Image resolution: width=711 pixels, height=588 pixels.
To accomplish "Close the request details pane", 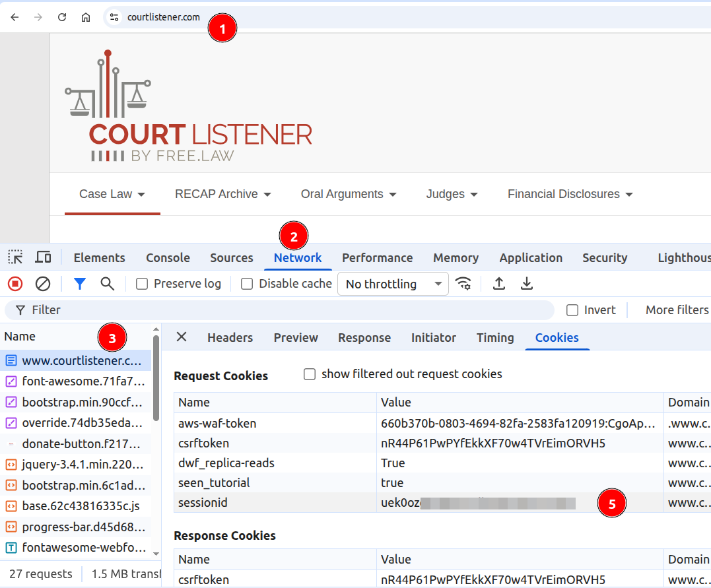I will (x=182, y=337).
